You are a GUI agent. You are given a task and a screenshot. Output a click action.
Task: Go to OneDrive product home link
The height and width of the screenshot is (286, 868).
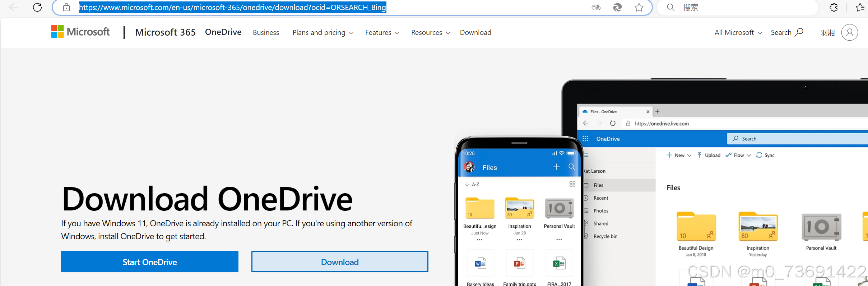[223, 32]
